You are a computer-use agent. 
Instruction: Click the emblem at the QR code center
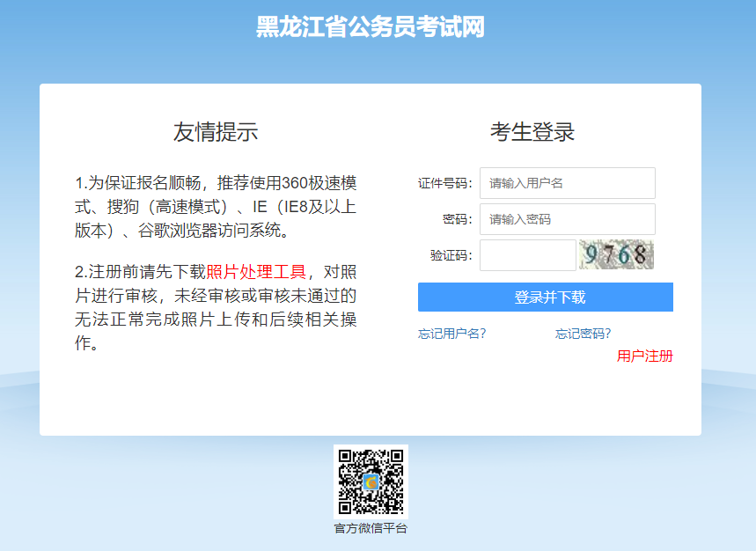(371, 481)
